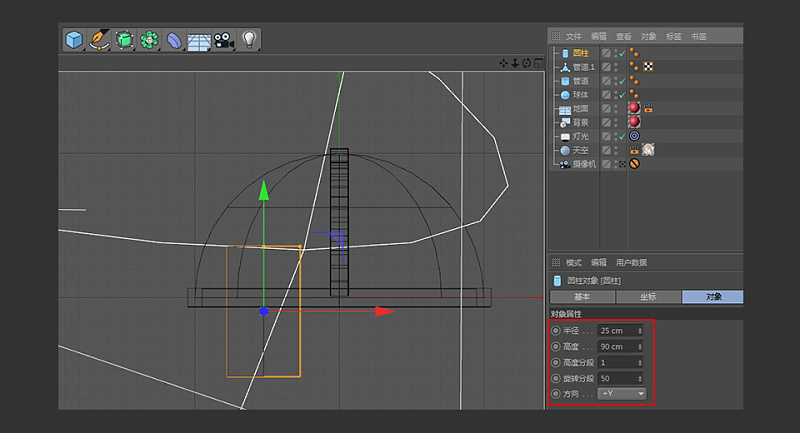Image resolution: width=800 pixels, height=433 pixels.
Task: Toggle the green checkmark on 圆柱 object
Action: point(621,53)
